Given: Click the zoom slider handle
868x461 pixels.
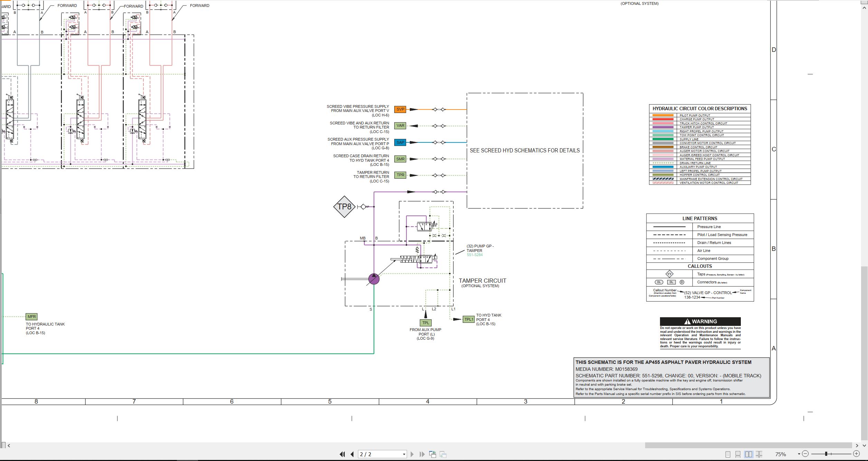Looking at the screenshot, I should click(x=826, y=454).
